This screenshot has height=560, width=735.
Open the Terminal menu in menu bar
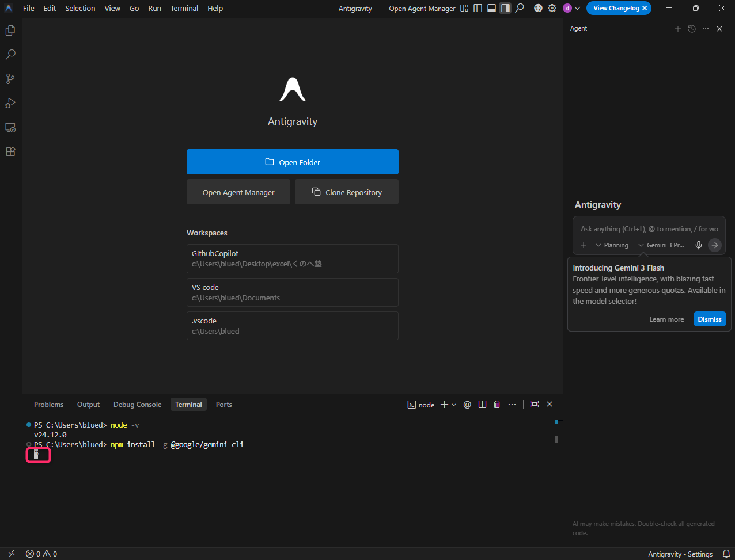click(184, 9)
